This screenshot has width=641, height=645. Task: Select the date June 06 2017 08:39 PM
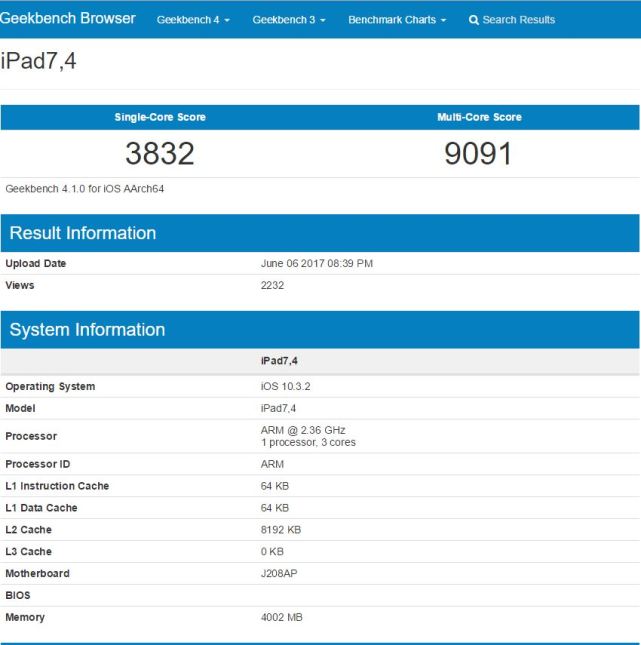click(x=317, y=263)
